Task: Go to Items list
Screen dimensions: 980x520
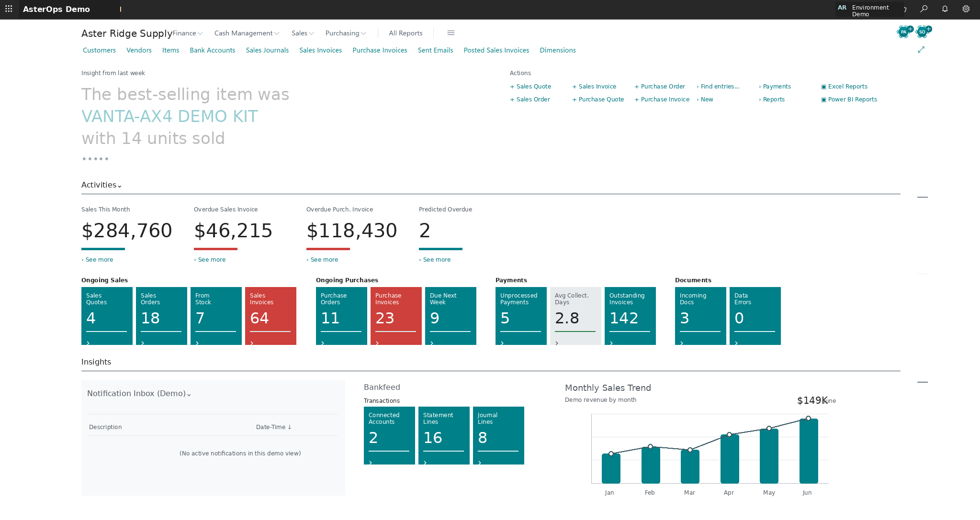Action: point(170,50)
